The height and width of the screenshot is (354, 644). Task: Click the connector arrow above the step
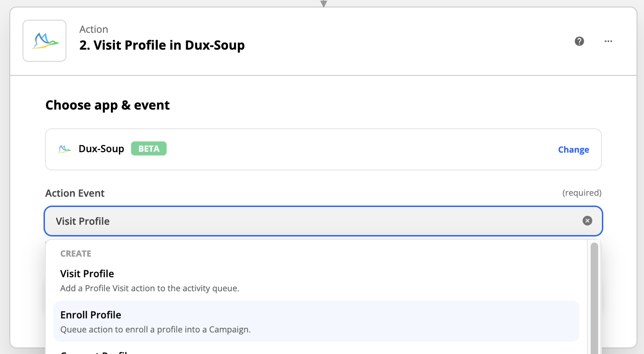[x=323, y=4]
